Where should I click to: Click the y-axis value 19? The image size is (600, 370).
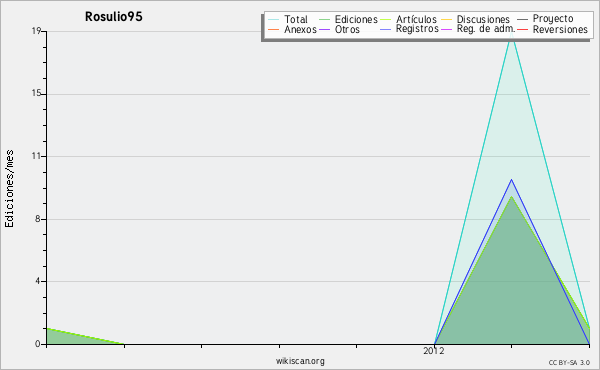click(36, 31)
